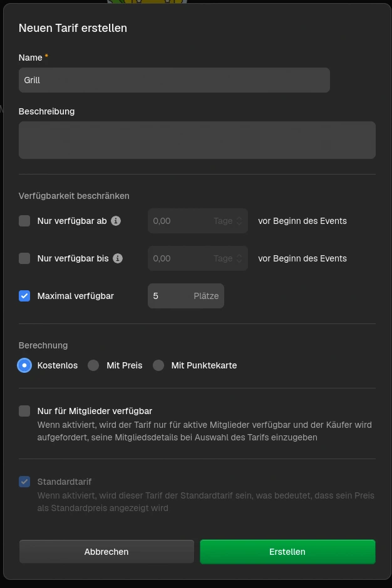Tick 'Nur für Mitglieder verfügbar' checkbox
Screen dimensions: 392x588
coord(24,411)
